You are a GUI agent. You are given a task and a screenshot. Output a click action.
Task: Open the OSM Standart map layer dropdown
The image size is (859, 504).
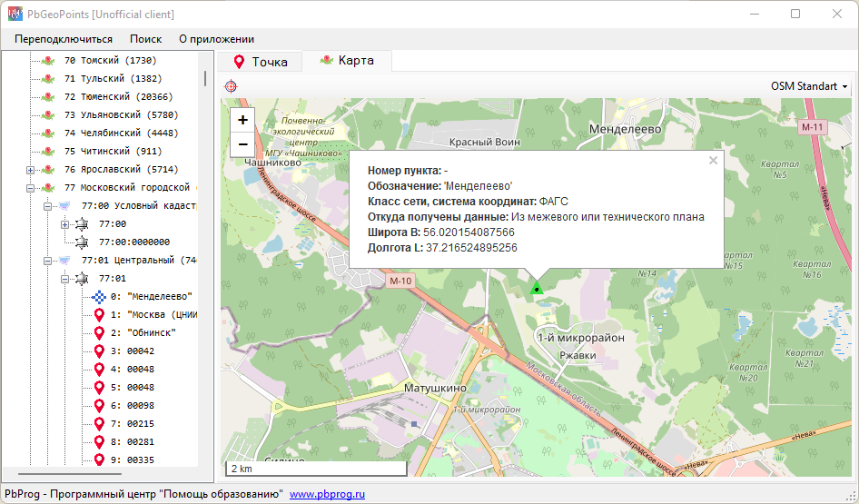click(809, 86)
